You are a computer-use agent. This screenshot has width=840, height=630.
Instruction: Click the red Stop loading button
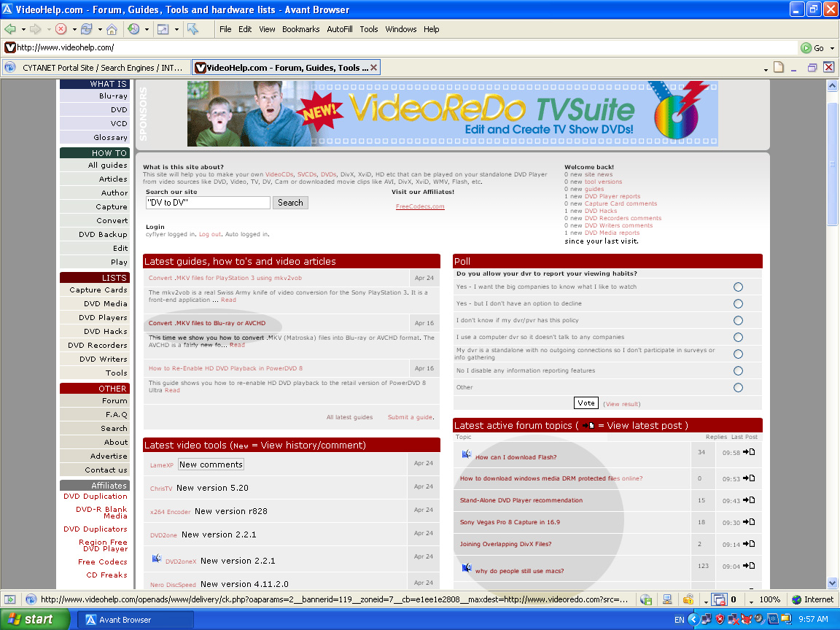click(x=61, y=29)
